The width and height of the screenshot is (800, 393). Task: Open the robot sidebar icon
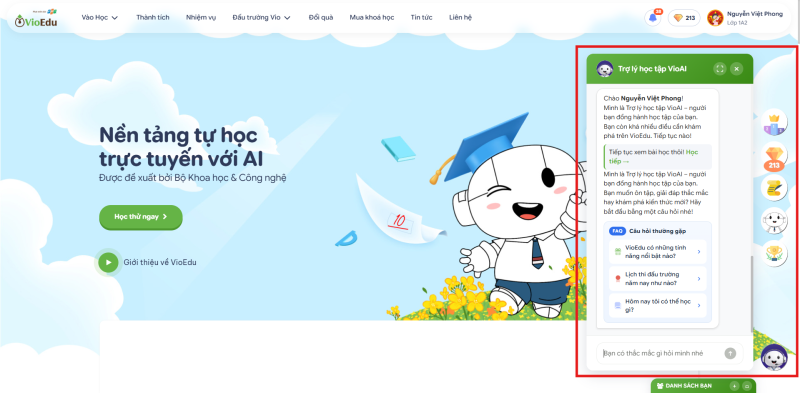(x=774, y=221)
